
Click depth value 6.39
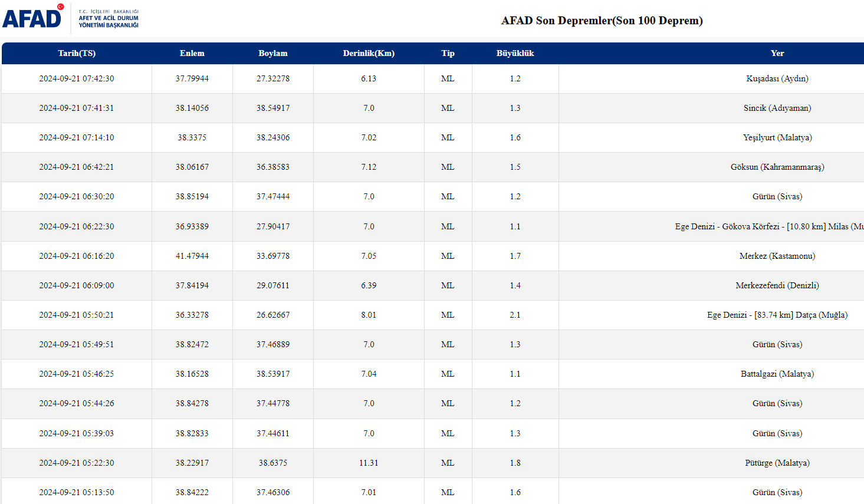(x=369, y=285)
